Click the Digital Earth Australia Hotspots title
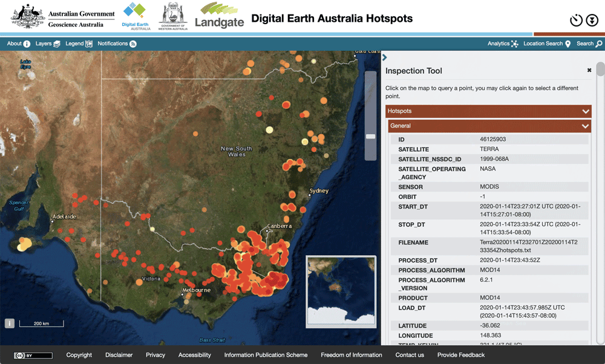Image resolution: width=605 pixels, height=364 pixels. pos(332,19)
